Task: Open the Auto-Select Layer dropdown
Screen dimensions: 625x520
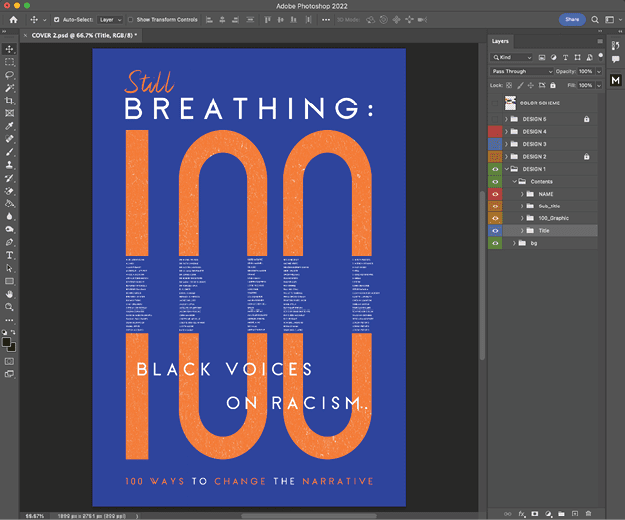Action: click(110, 20)
